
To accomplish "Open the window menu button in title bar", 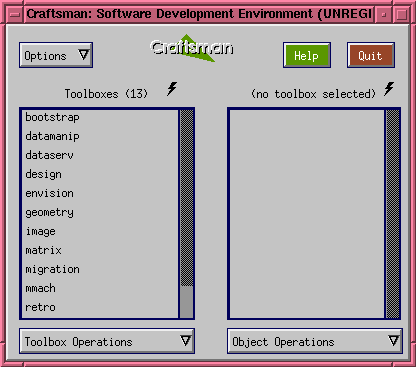I will click(x=15, y=14).
